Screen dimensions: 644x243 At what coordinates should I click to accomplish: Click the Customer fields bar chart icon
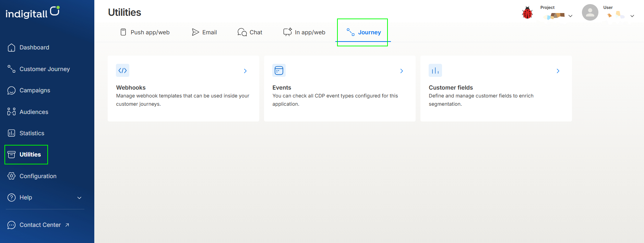435,70
